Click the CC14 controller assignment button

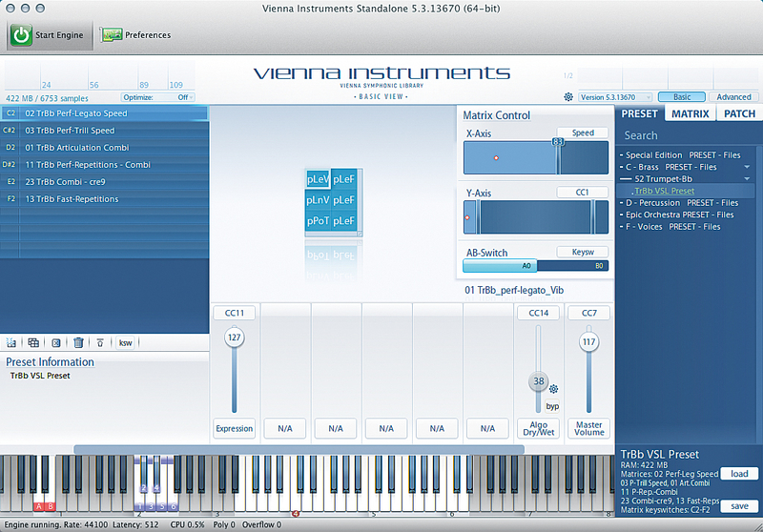click(538, 313)
